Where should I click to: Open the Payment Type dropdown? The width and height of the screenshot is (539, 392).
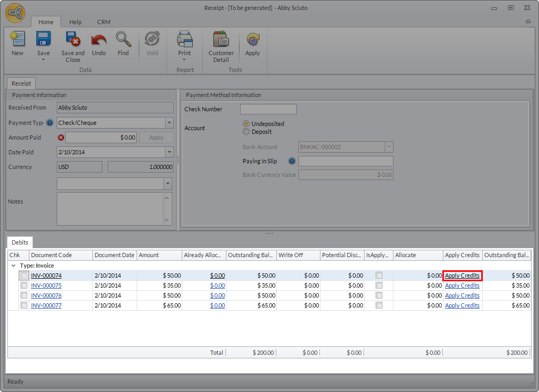(x=169, y=123)
